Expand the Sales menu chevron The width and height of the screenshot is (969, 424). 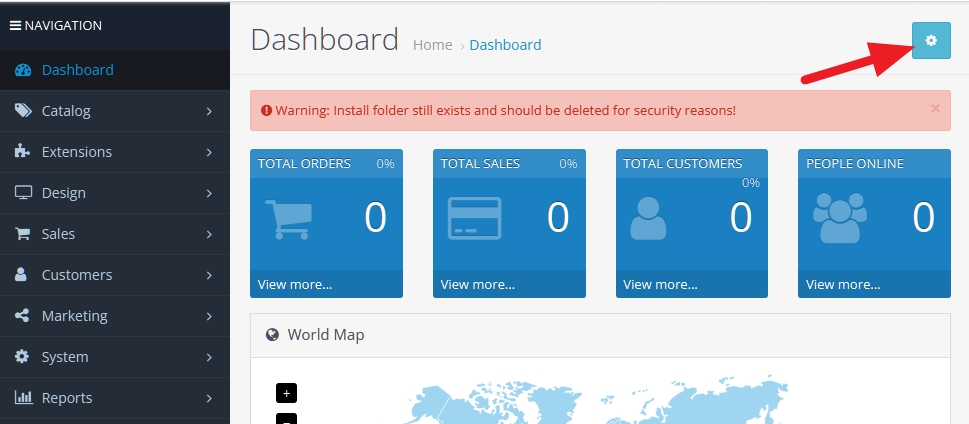click(209, 234)
